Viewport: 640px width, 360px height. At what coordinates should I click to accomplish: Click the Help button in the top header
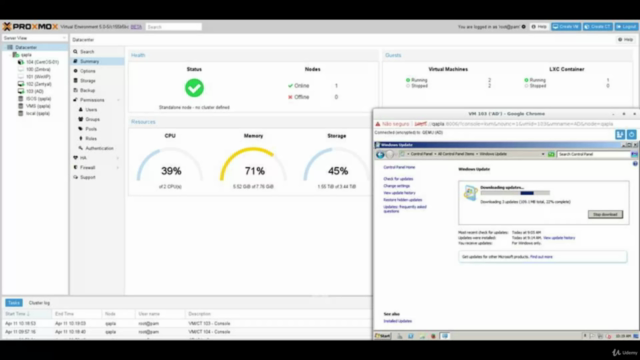coord(539,27)
